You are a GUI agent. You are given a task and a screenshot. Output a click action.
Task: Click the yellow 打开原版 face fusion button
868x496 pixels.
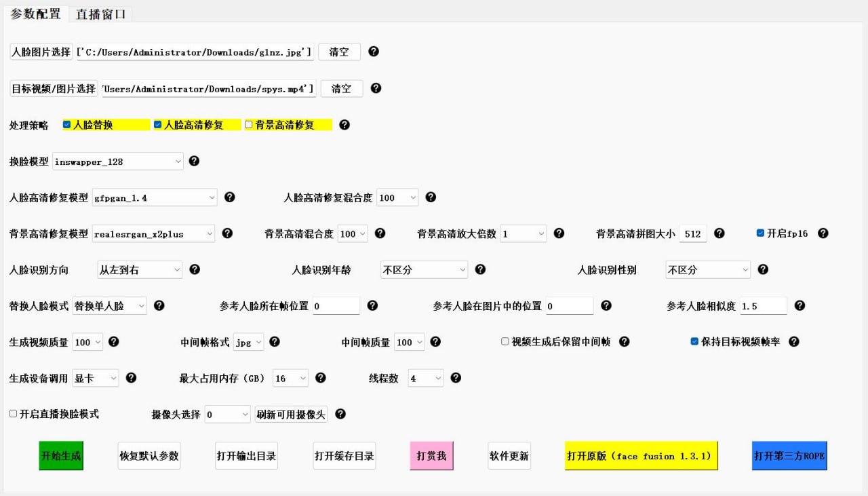pyautogui.click(x=641, y=456)
